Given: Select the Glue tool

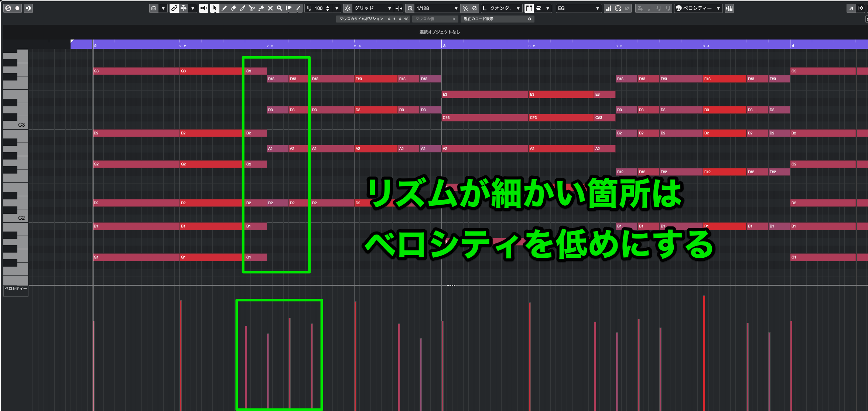Looking at the screenshot, I should tap(261, 8).
